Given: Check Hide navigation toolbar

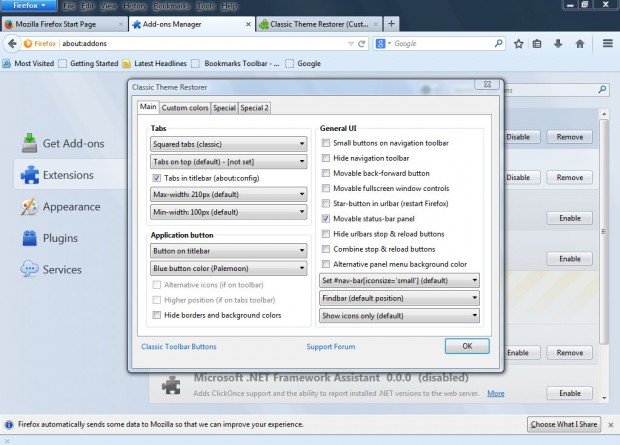Looking at the screenshot, I should (326, 158).
